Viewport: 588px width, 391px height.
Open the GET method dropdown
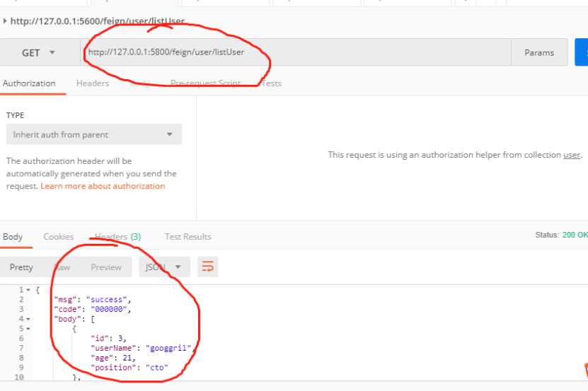39,52
